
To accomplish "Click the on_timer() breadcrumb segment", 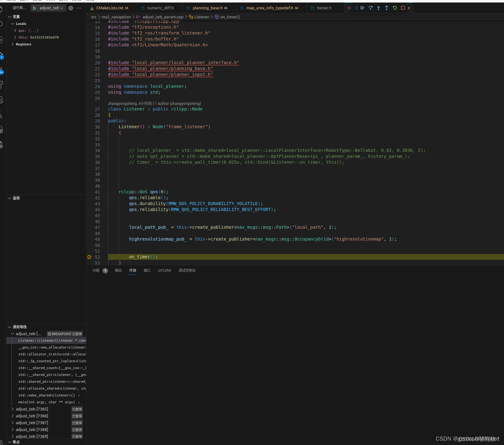I will (230, 17).
